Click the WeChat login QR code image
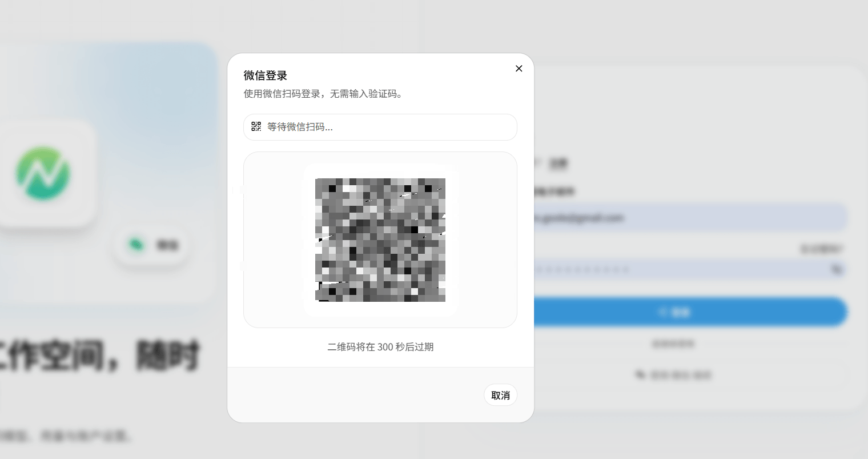868x459 pixels. pos(380,240)
